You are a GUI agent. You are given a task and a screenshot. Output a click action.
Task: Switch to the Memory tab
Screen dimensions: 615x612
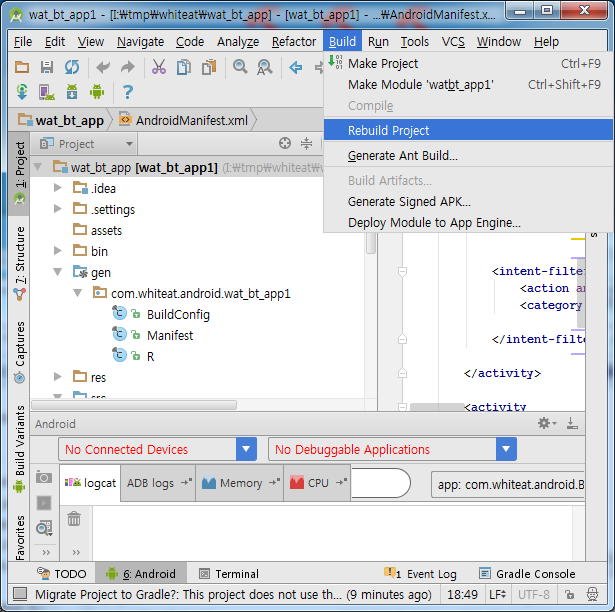point(240,483)
